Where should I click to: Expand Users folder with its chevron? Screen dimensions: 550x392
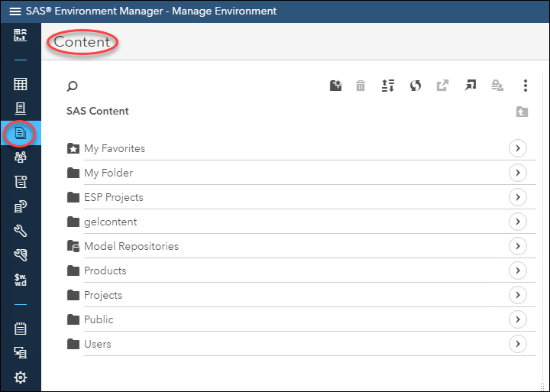[518, 344]
